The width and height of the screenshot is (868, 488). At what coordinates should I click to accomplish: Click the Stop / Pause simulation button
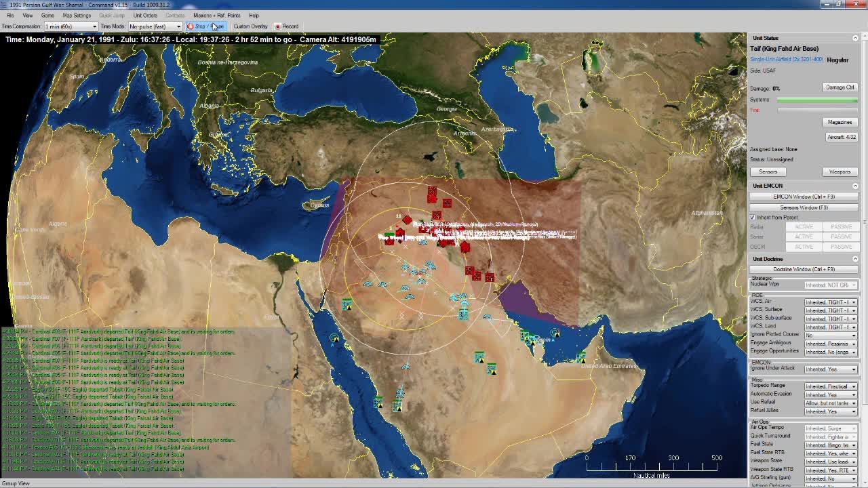[x=205, y=26]
